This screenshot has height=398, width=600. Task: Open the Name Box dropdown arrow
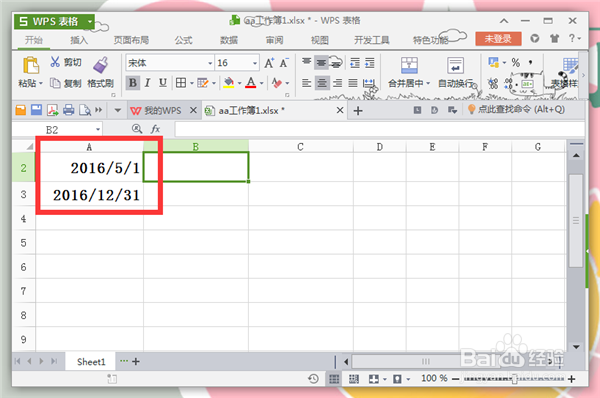tap(98, 129)
